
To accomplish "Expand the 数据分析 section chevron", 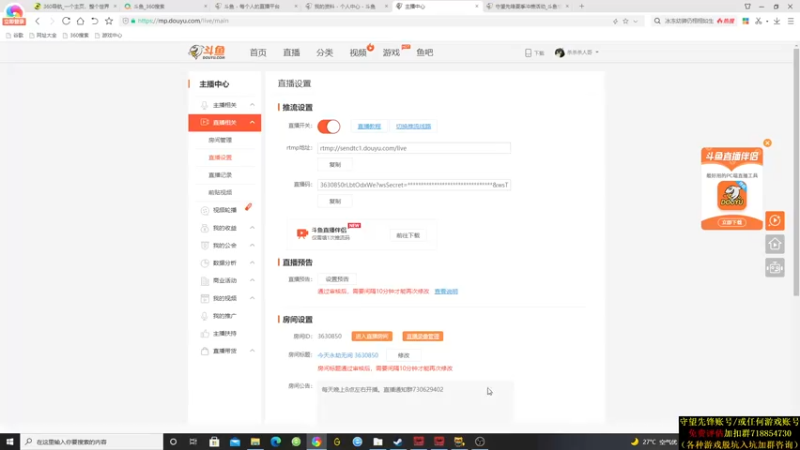I will point(252,263).
